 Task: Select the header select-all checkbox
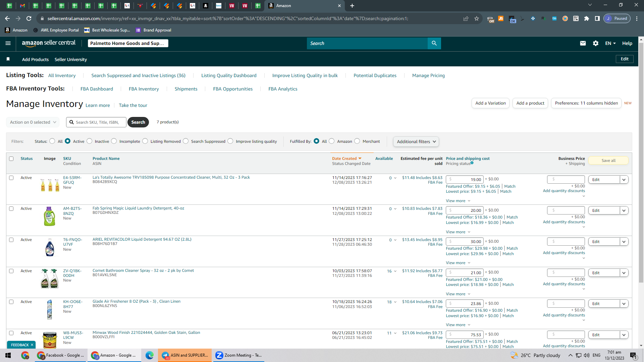coord(11,159)
